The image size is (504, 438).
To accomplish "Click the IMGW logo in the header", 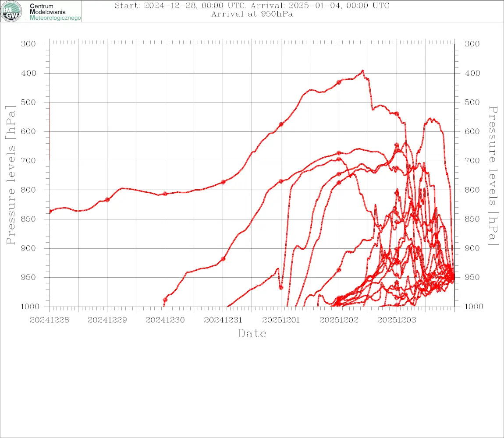I will pyautogui.click(x=11, y=11).
